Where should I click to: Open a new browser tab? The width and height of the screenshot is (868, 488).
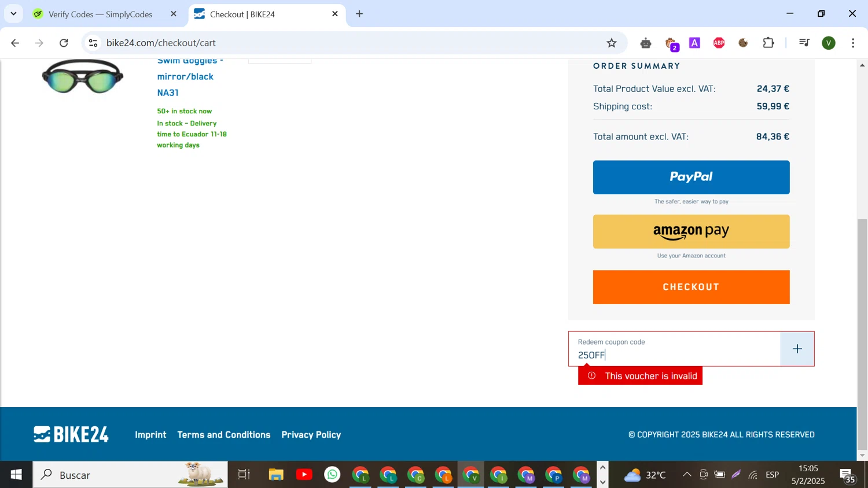359,14
